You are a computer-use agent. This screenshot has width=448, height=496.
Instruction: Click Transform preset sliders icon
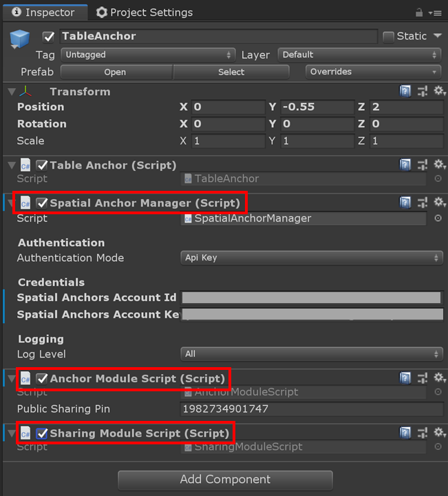pos(423,92)
